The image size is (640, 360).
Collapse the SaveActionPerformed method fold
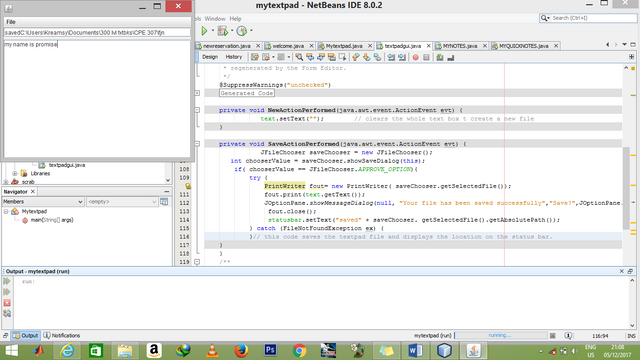click(197, 144)
